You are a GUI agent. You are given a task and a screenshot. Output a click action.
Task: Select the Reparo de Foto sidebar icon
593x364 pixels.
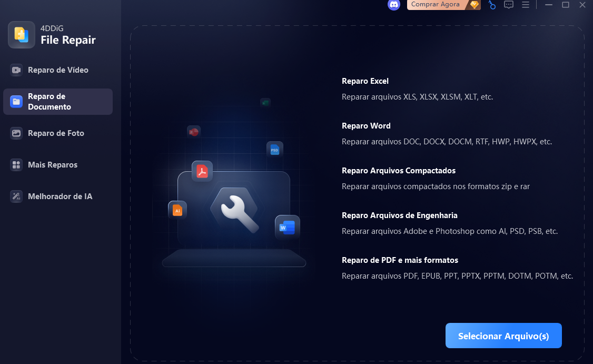[16, 133]
